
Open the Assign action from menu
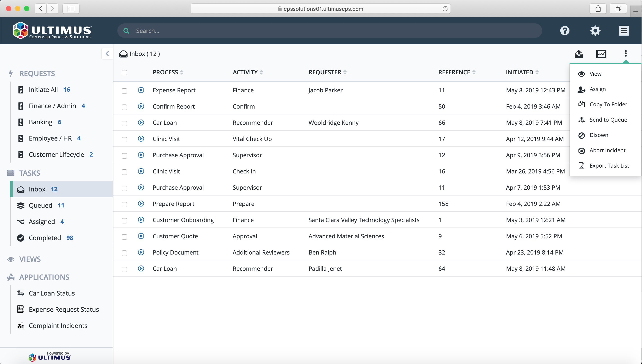[597, 89]
